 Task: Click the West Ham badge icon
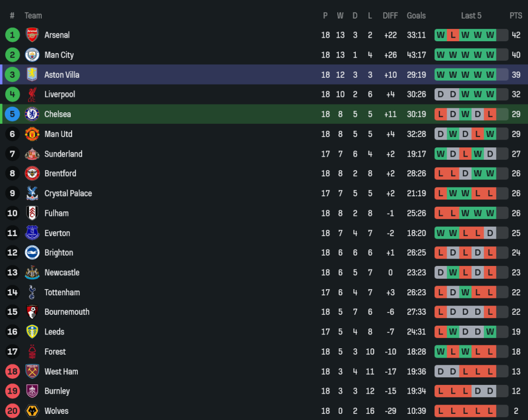(32, 371)
